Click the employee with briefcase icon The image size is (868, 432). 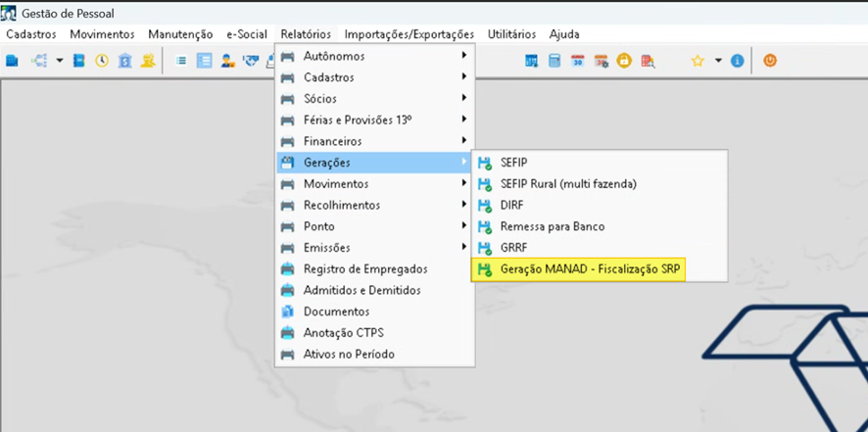[x=227, y=61]
